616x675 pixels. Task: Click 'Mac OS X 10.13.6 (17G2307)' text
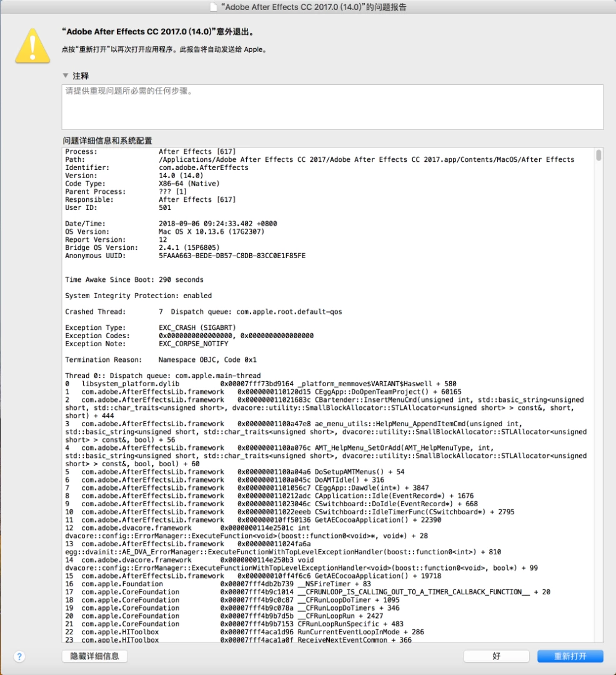click(x=211, y=232)
